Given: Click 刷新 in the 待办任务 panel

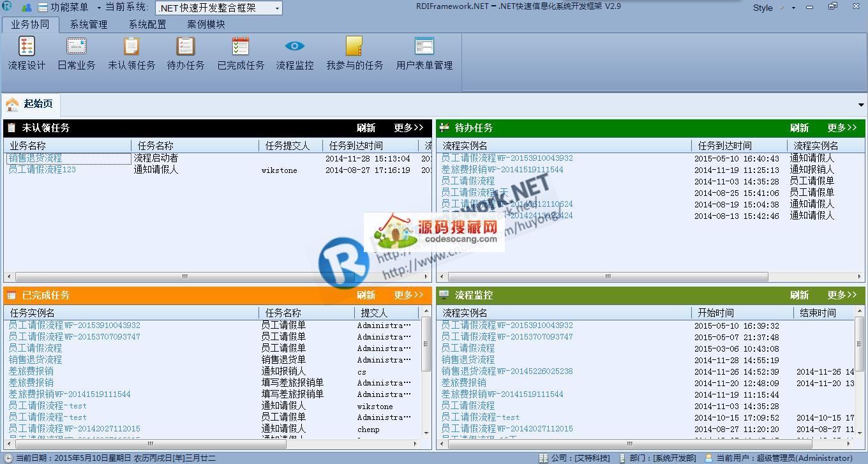Looking at the screenshot, I should [799, 128].
